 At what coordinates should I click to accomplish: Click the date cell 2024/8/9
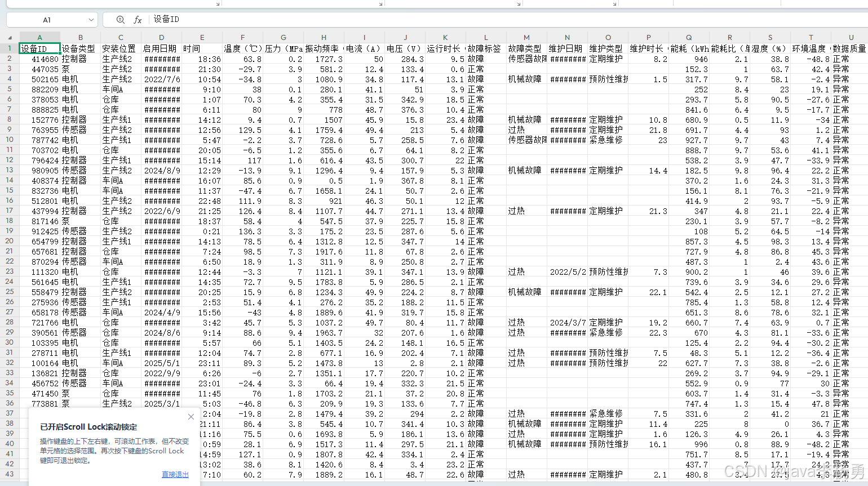coord(161,170)
